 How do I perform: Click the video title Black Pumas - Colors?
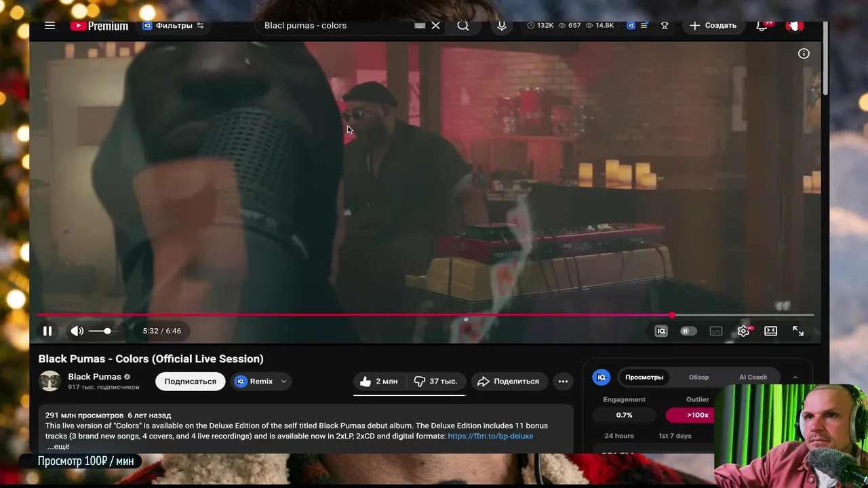coord(151,359)
